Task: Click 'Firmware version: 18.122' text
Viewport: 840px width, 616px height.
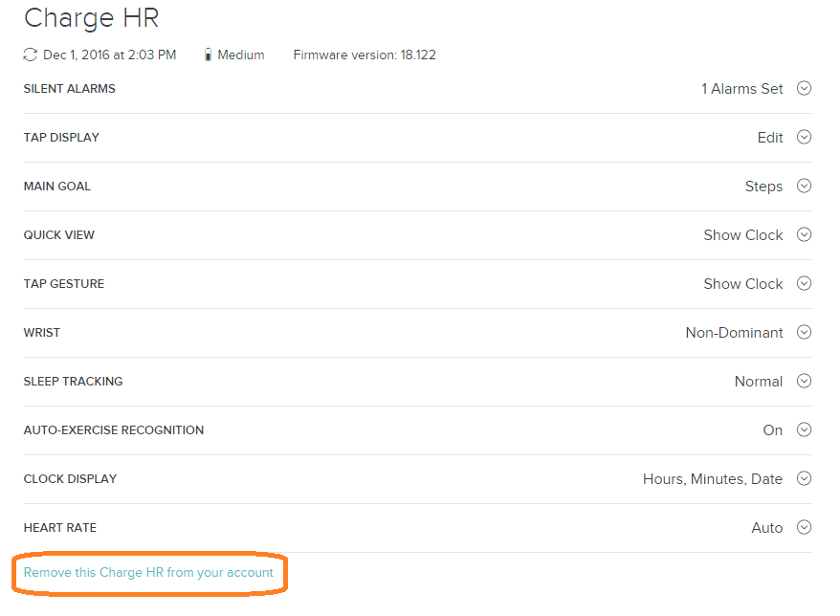Action: [365, 55]
